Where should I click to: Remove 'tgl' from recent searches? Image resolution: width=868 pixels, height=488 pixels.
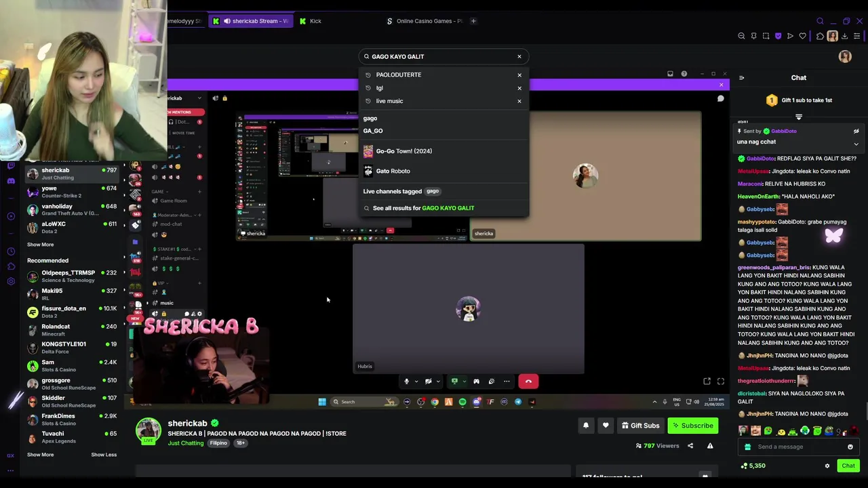(x=519, y=88)
